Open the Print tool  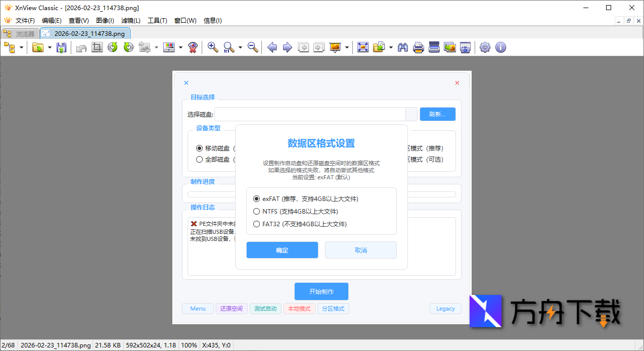418,47
